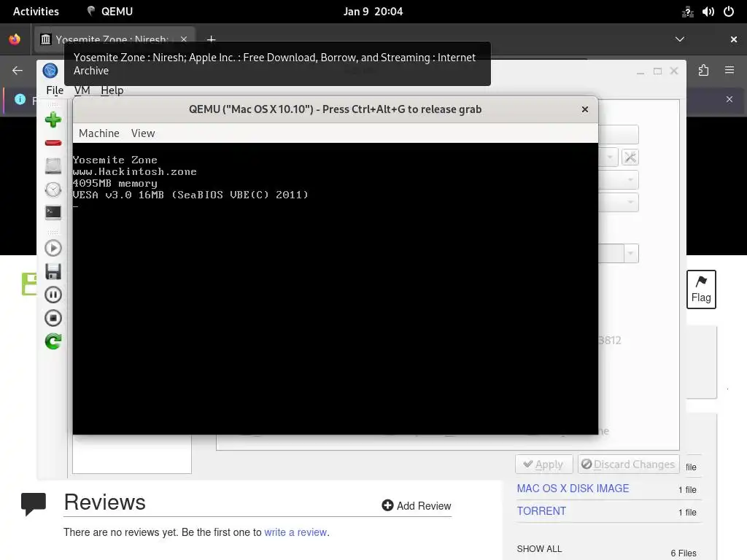Click the network status tray icon
The height and width of the screenshot is (560, 747).
687,12
